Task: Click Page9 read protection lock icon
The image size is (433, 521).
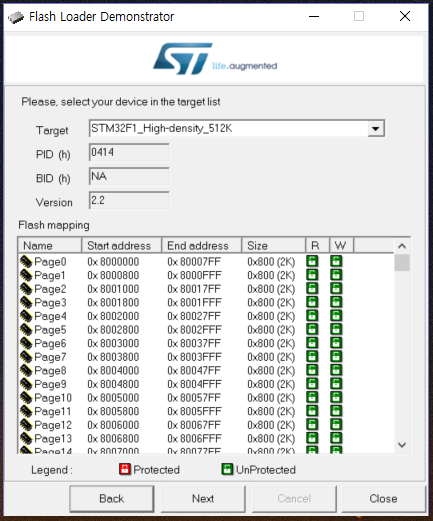Action: 312,384
